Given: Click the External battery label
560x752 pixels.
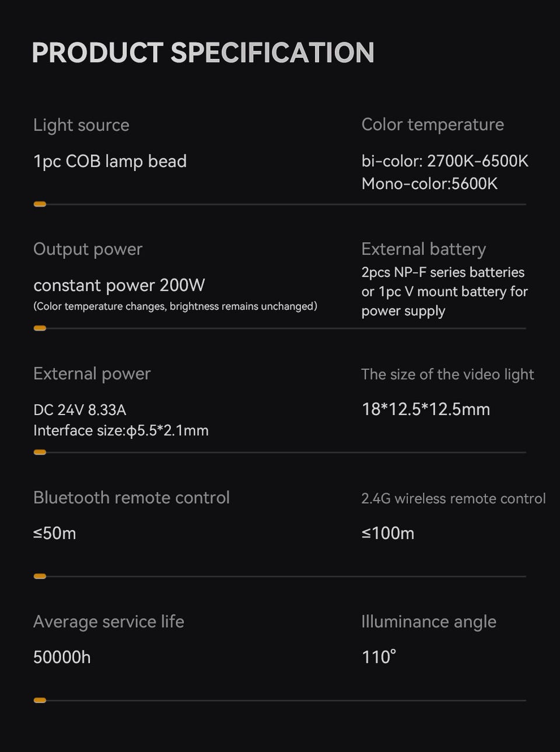Looking at the screenshot, I should (x=423, y=249).
